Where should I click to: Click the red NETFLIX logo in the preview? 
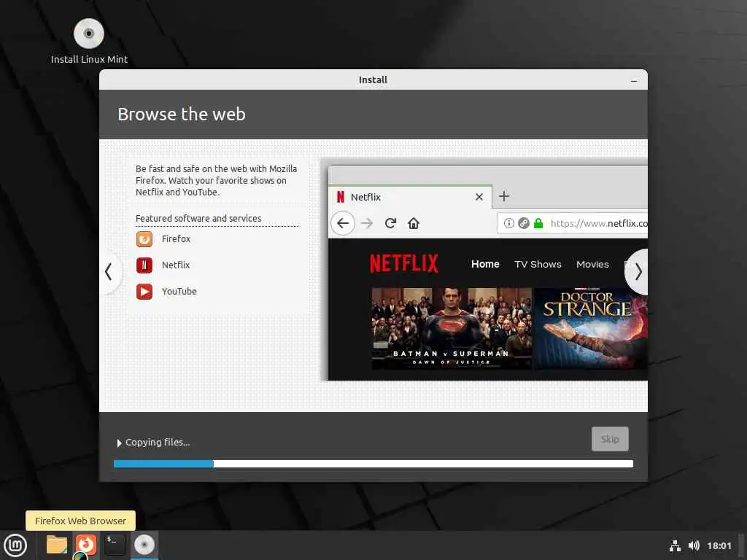click(x=403, y=263)
